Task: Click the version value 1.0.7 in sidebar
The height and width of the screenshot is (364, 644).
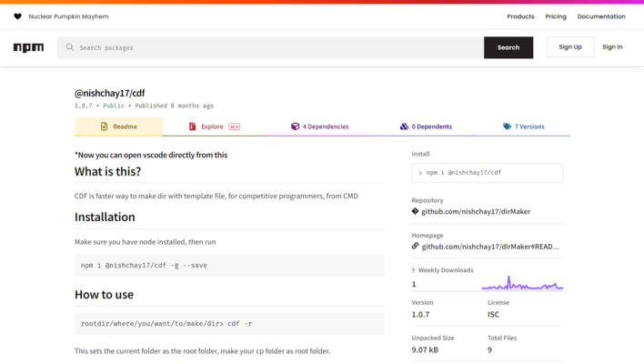Action: coord(420,315)
